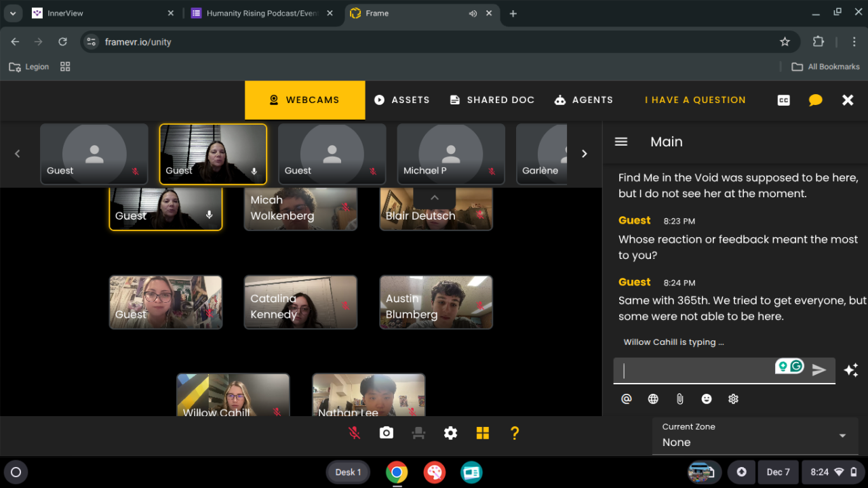The image size is (868, 488).
Task: Open the Dec 7 calendar date
Action: [x=778, y=472]
